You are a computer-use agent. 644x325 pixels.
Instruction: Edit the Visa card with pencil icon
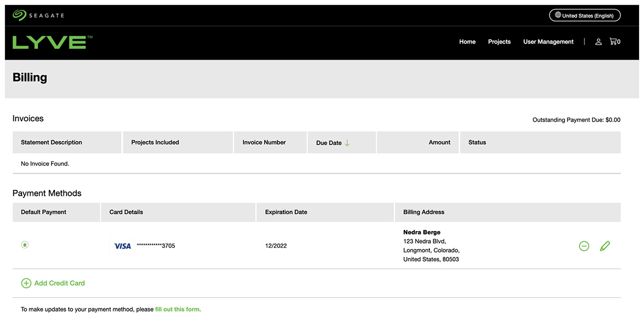pyautogui.click(x=605, y=246)
